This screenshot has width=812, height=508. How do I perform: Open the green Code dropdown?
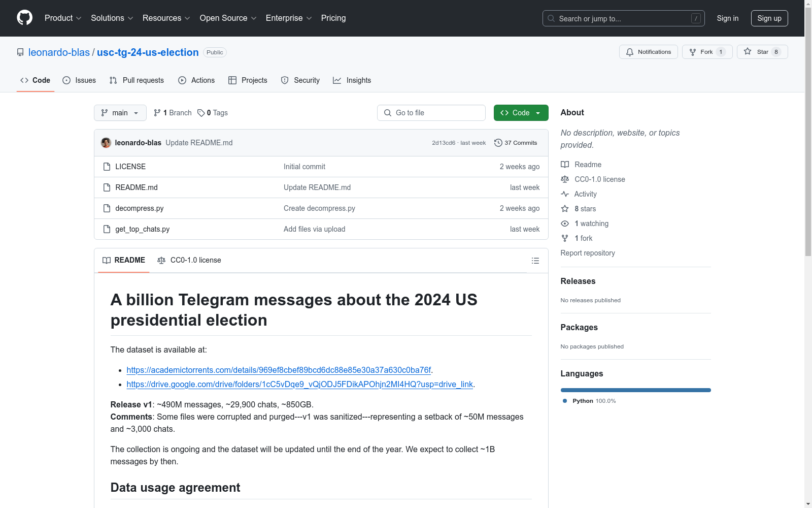click(521, 113)
